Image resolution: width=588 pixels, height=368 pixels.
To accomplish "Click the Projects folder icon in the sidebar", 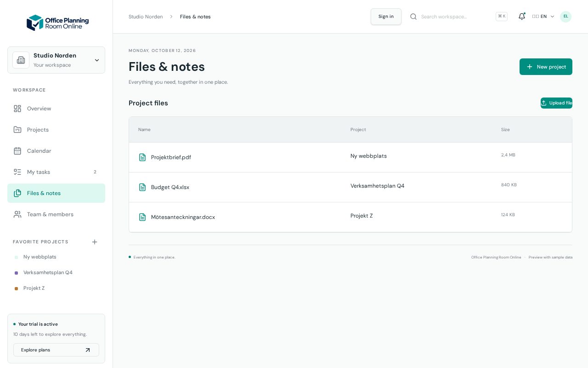I will pyautogui.click(x=17, y=130).
